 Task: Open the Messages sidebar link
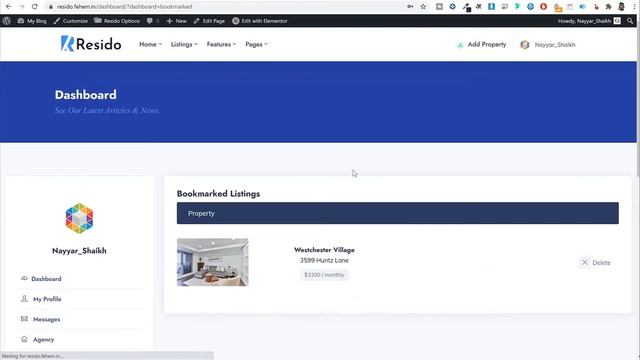click(x=47, y=319)
